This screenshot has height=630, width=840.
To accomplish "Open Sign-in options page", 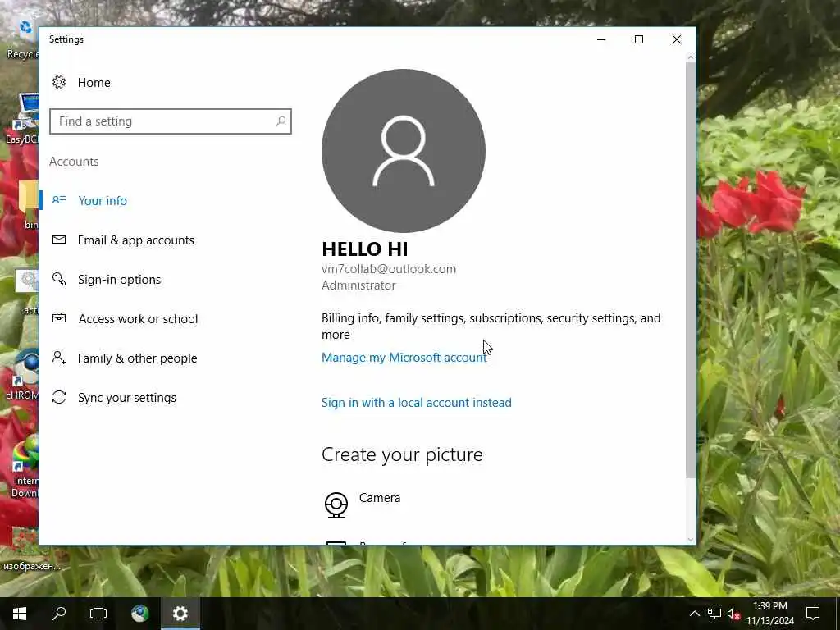I will click(119, 280).
